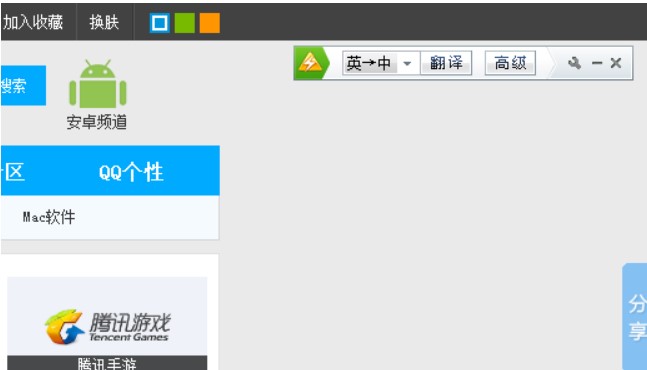Viewport: 647px width, 370px height.
Task: Open the Android robot 安卓频道 icon
Action: 97,84
